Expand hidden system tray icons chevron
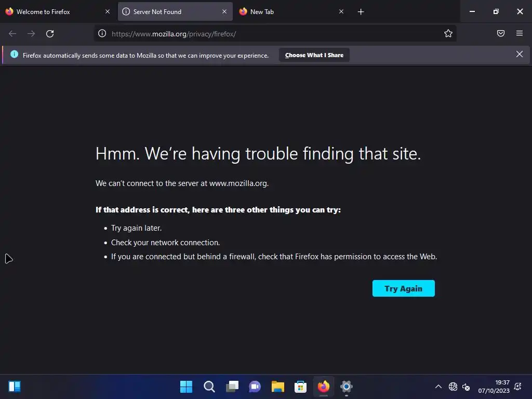The height and width of the screenshot is (399, 532). [x=438, y=387]
